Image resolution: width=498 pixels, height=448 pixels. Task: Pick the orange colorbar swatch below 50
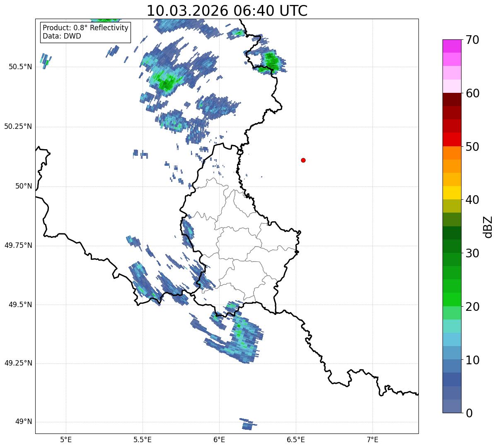tap(451, 153)
